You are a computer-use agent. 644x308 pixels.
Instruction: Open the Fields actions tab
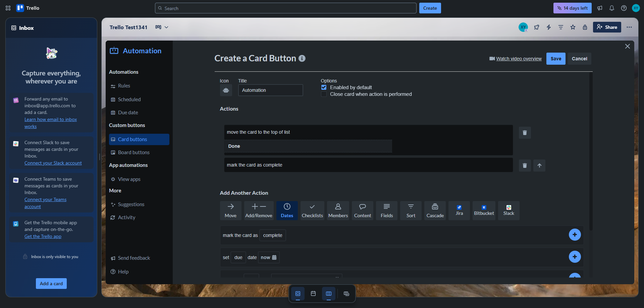[387, 210]
